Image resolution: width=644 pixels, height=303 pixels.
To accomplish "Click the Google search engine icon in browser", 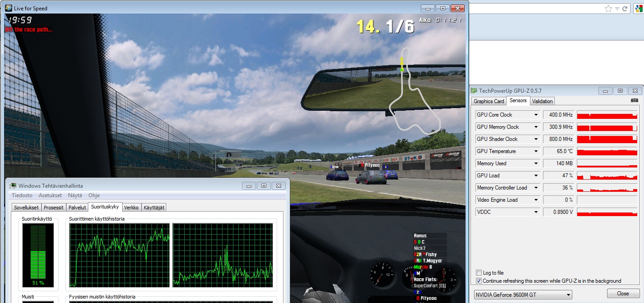I will coord(638,9).
